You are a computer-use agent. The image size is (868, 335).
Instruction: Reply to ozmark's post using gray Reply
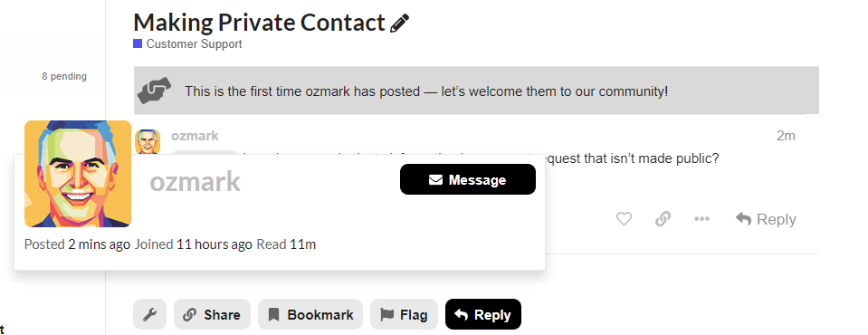pyautogui.click(x=766, y=219)
